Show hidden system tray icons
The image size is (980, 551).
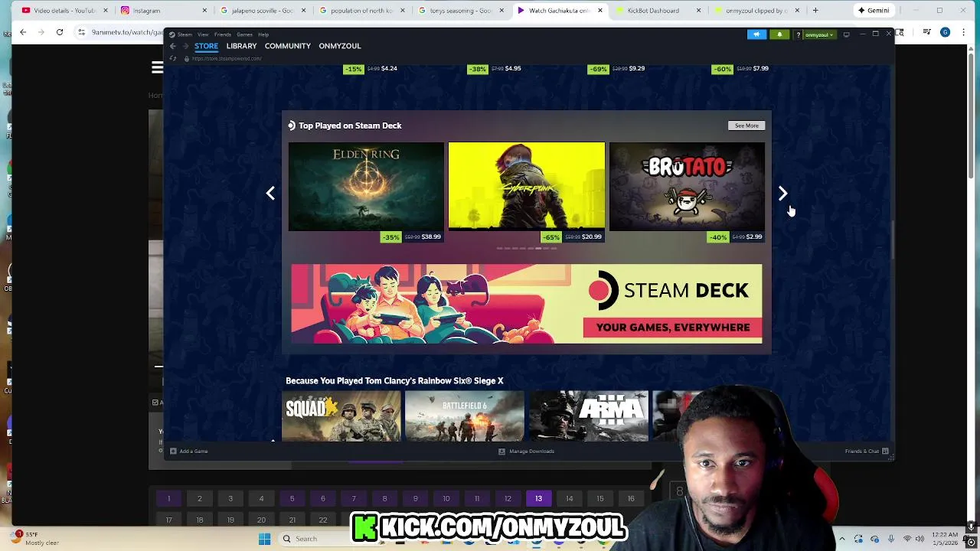coord(841,539)
